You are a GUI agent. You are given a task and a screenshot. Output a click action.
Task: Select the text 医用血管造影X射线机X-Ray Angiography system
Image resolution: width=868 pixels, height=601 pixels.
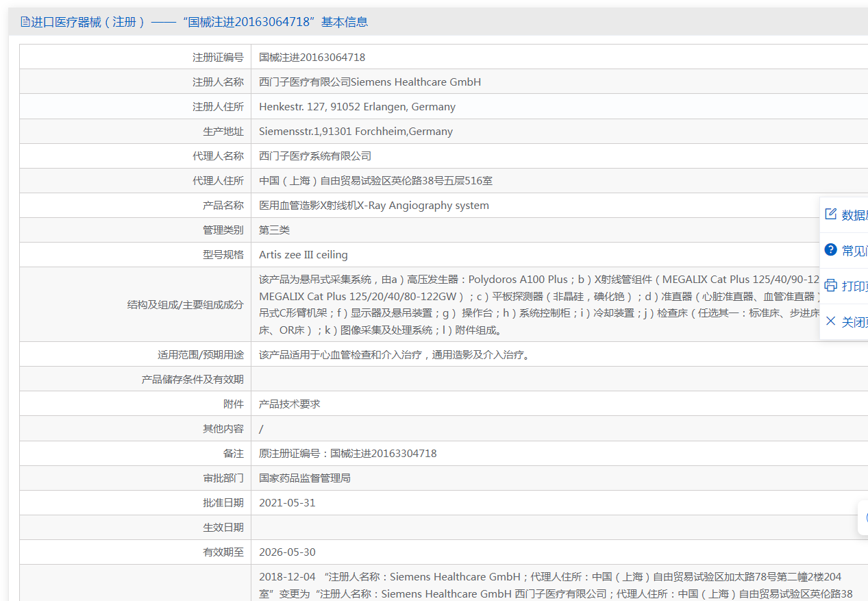pyautogui.click(x=374, y=206)
